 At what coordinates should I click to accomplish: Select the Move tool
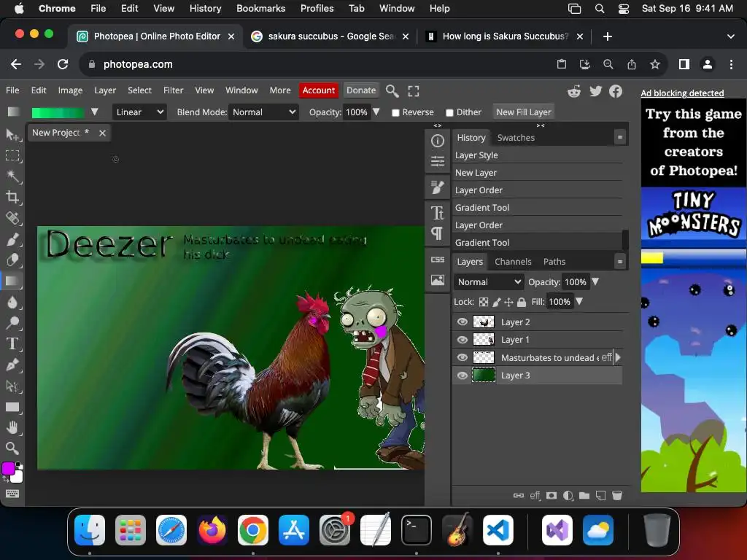point(12,135)
